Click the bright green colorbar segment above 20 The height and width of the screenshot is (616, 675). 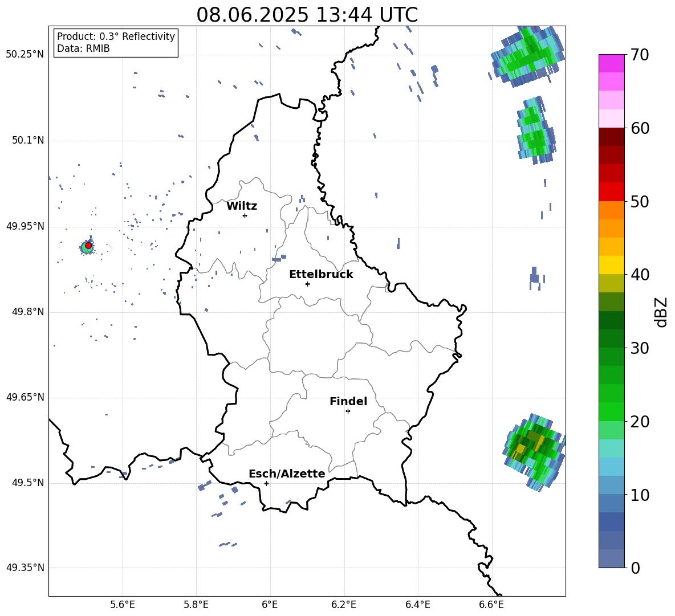(x=611, y=411)
